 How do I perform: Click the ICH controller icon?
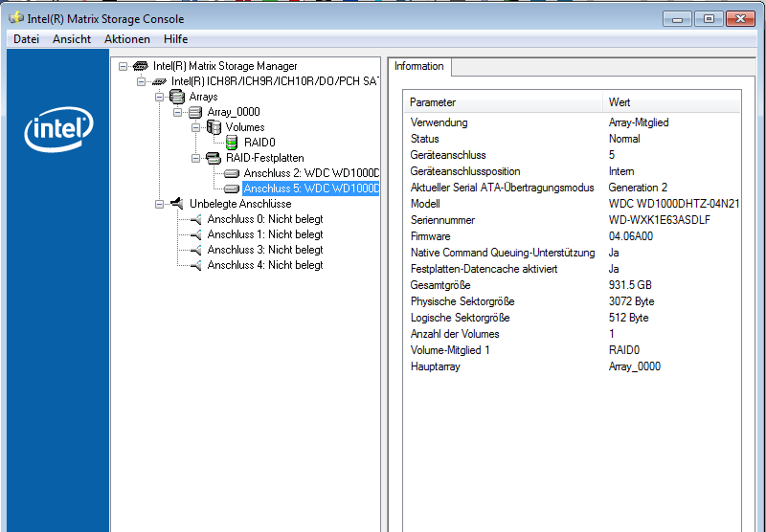coord(159,81)
